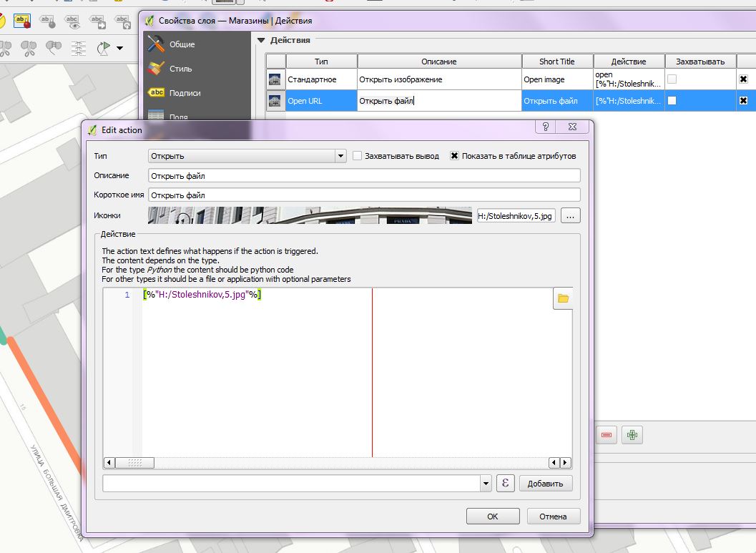
Task: Click the three-dots icon browse button
Action: 570,215
